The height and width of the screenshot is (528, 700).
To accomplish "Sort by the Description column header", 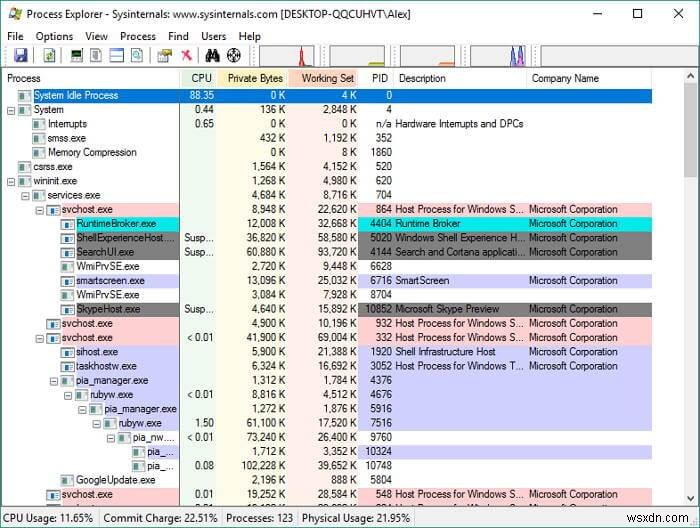I will coord(460,79).
